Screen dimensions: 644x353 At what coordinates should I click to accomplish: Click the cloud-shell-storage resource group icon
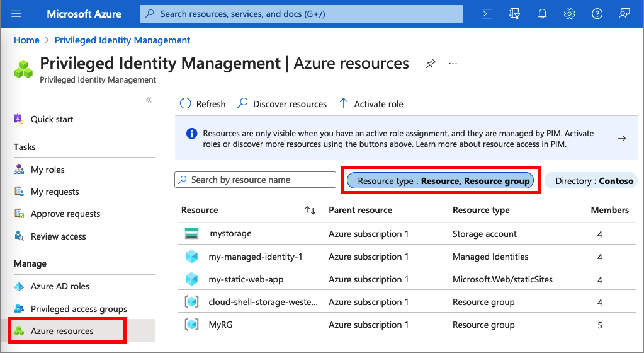191,302
